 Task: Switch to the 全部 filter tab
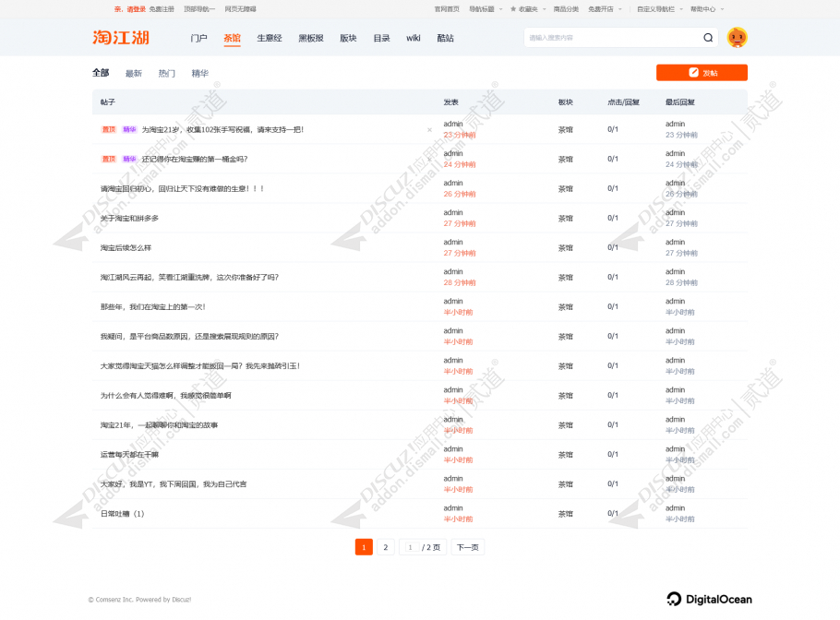click(101, 73)
